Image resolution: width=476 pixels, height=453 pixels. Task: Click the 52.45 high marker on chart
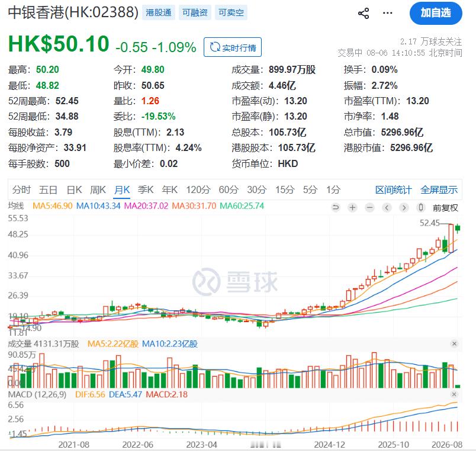430,223
